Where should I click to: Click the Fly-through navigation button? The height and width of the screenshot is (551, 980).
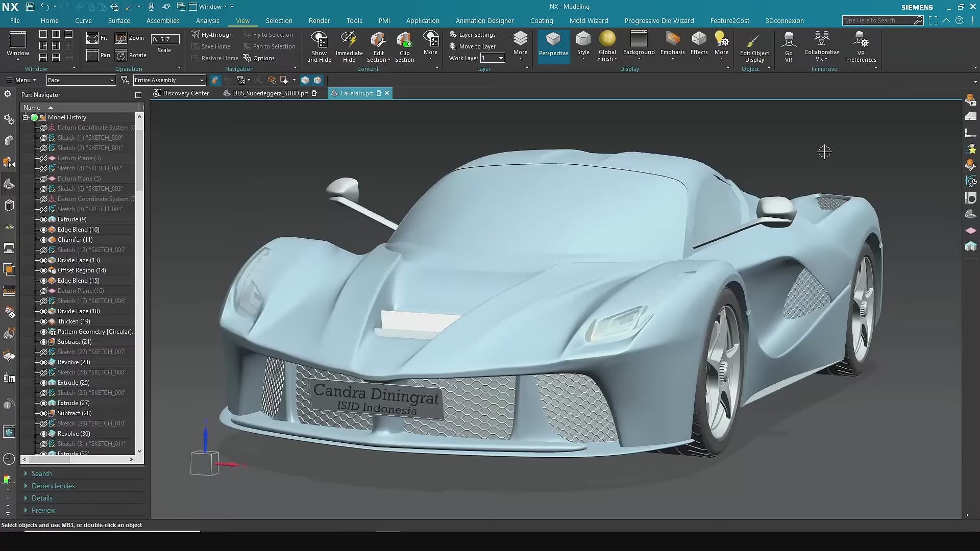[x=212, y=35]
